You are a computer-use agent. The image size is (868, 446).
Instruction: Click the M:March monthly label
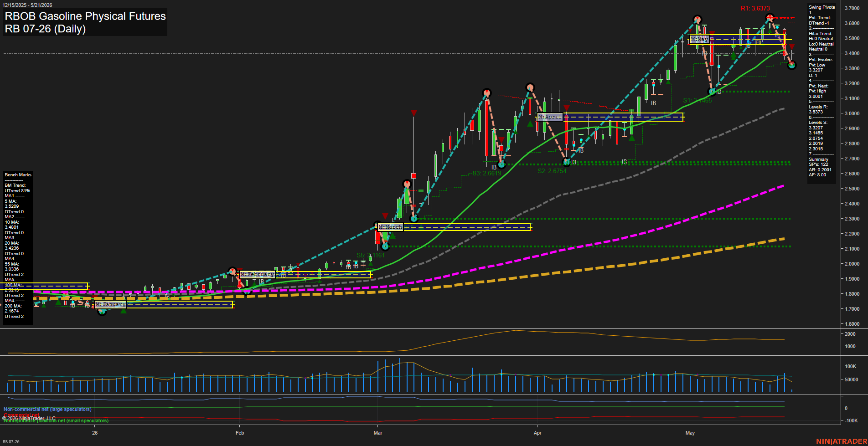point(390,227)
